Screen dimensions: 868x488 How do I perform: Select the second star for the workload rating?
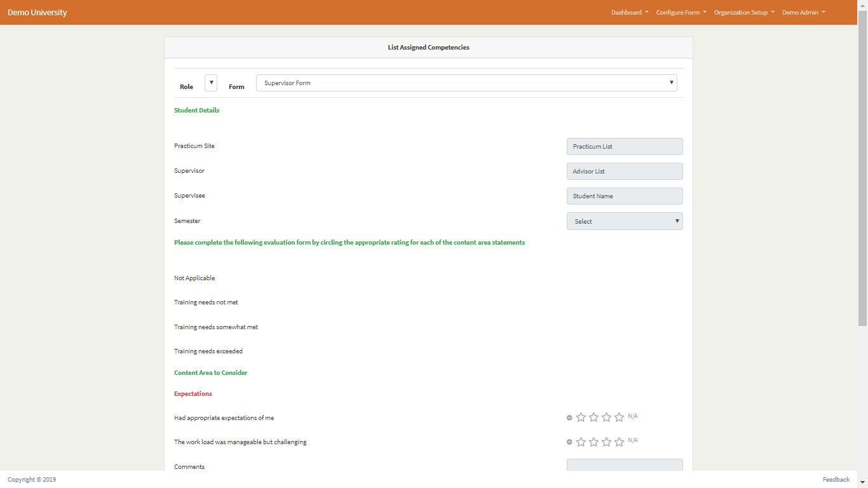click(x=593, y=442)
